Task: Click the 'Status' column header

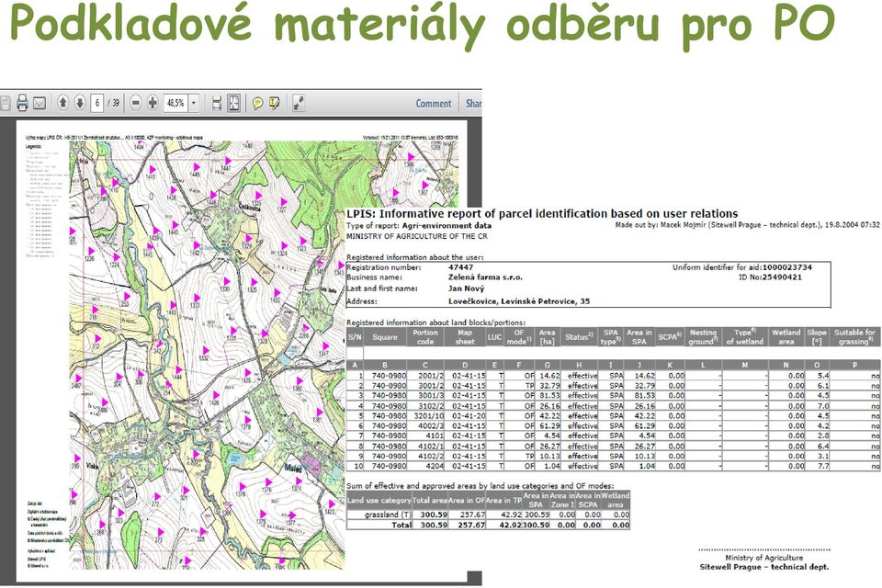Action: click(579, 337)
